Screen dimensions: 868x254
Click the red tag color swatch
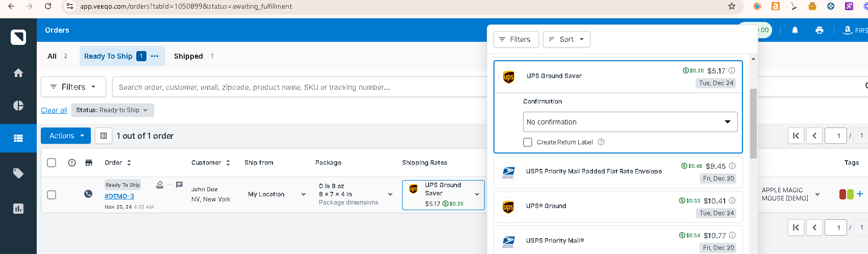pos(842,194)
